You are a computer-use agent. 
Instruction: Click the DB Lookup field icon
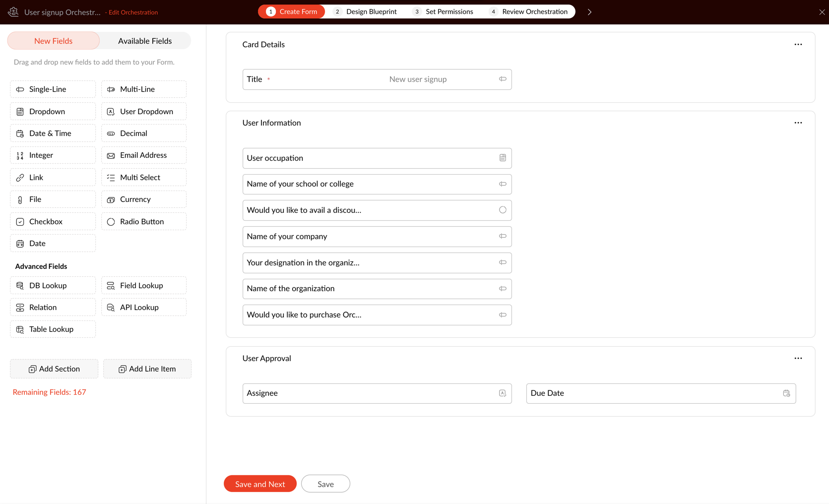click(x=20, y=286)
